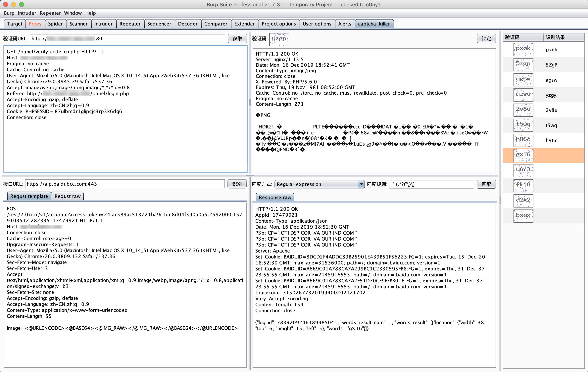Open the 匹配方式 Regular expression dropdown

coord(319,184)
